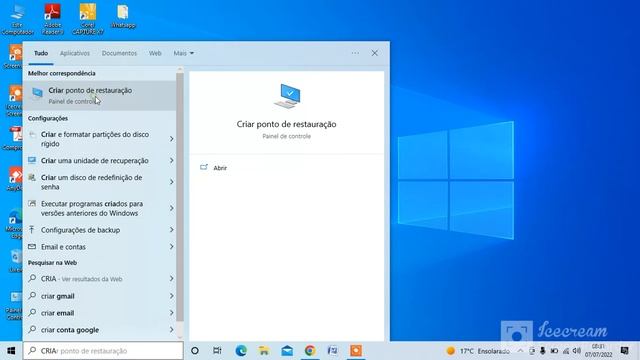Viewport: 640px width, 360px height.
Task: Open the three-dots options menu
Action: (x=355, y=53)
